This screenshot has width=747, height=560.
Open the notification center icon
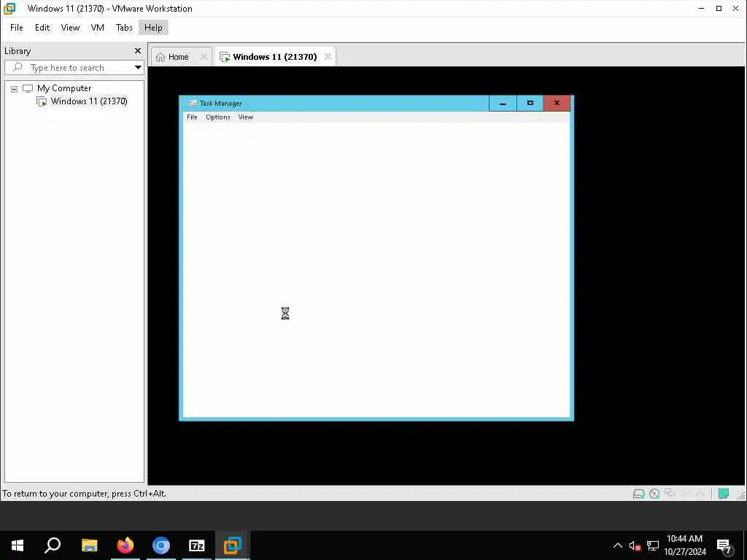tap(724, 545)
